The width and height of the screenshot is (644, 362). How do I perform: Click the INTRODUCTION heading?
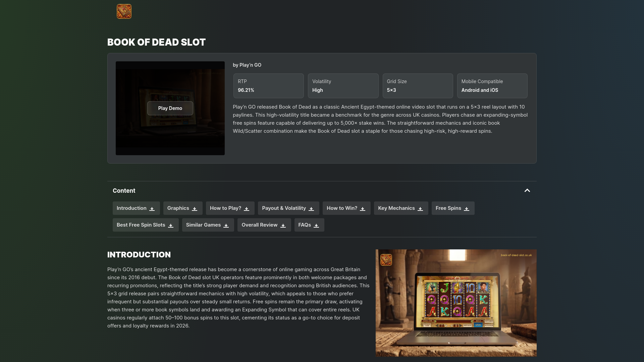pos(139,255)
